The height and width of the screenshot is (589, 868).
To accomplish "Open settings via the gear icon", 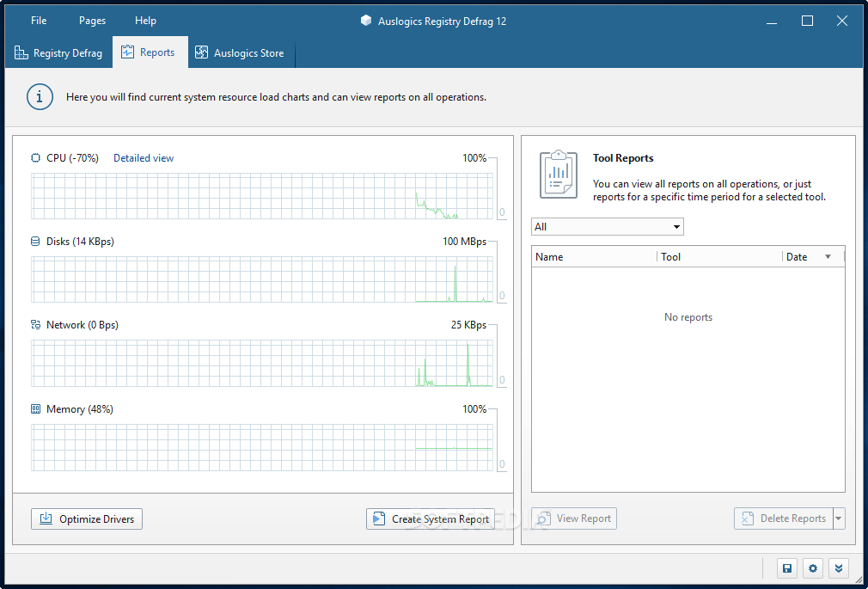I will click(x=813, y=568).
